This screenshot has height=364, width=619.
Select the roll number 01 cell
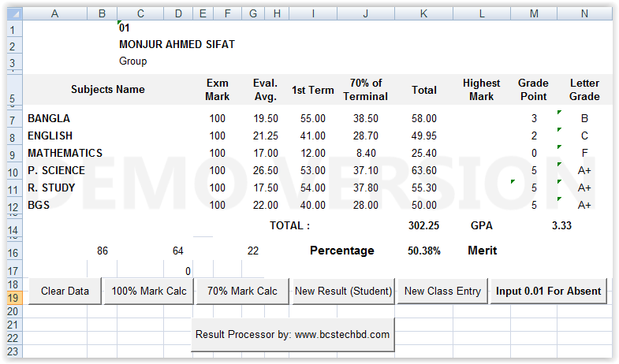(x=125, y=28)
